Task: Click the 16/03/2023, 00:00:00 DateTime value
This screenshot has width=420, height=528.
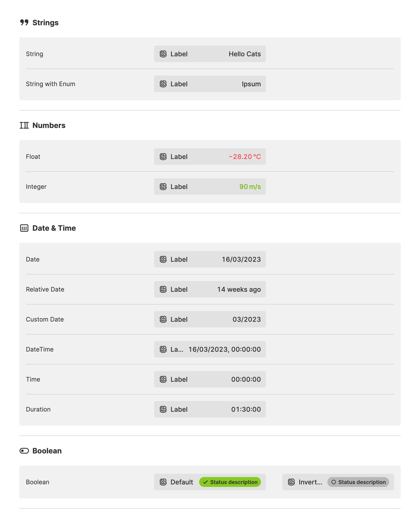Action: (225, 349)
